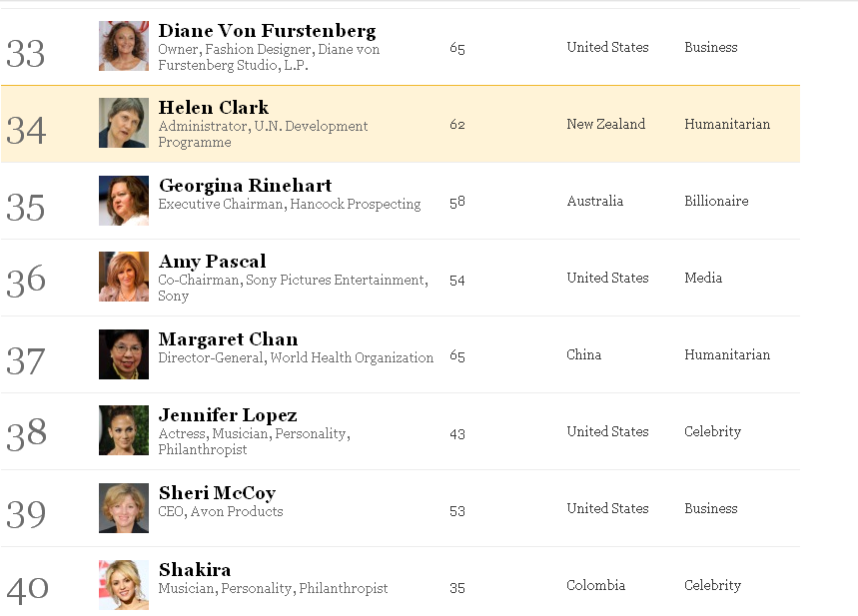Image resolution: width=858 pixels, height=616 pixels.
Task: Select Amy Pascal's portrait image
Action: coord(124,277)
